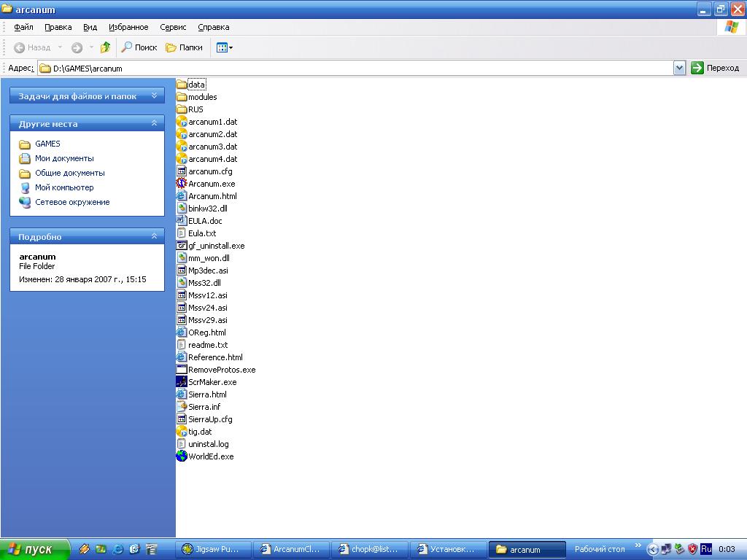
Task: Open the Вид menu
Action: [90, 27]
